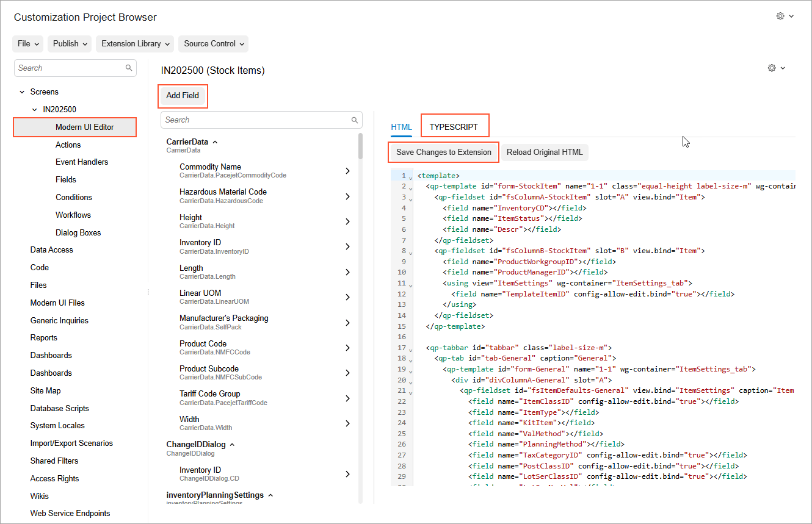The width and height of the screenshot is (812, 524).
Task: Open Modern UI Files section
Action: pyautogui.click(x=57, y=303)
